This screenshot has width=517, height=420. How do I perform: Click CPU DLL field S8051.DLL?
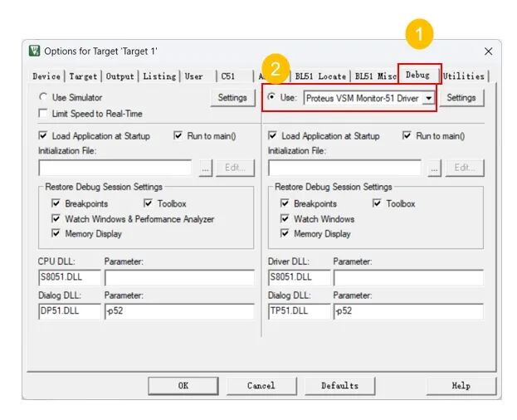pyautogui.click(x=70, y=277)
